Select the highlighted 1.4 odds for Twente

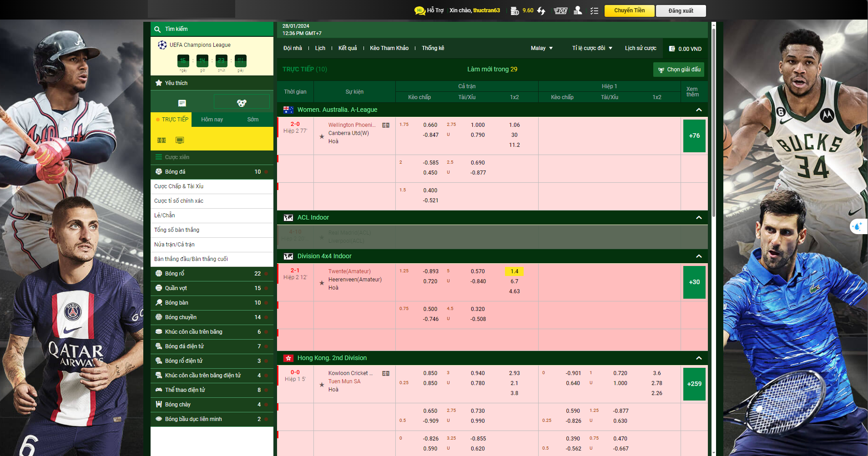tap(514, 271)
